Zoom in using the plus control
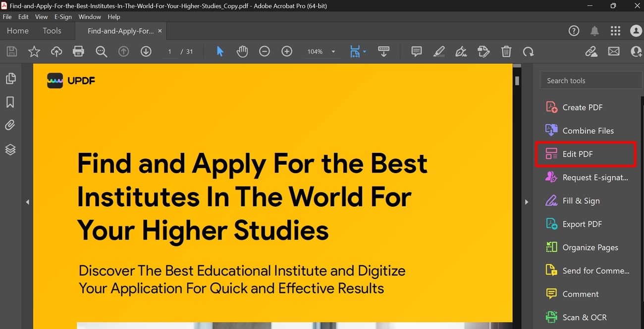Image resolution: width=644 pixels, height=329 pixels. [x=287, y=51]
